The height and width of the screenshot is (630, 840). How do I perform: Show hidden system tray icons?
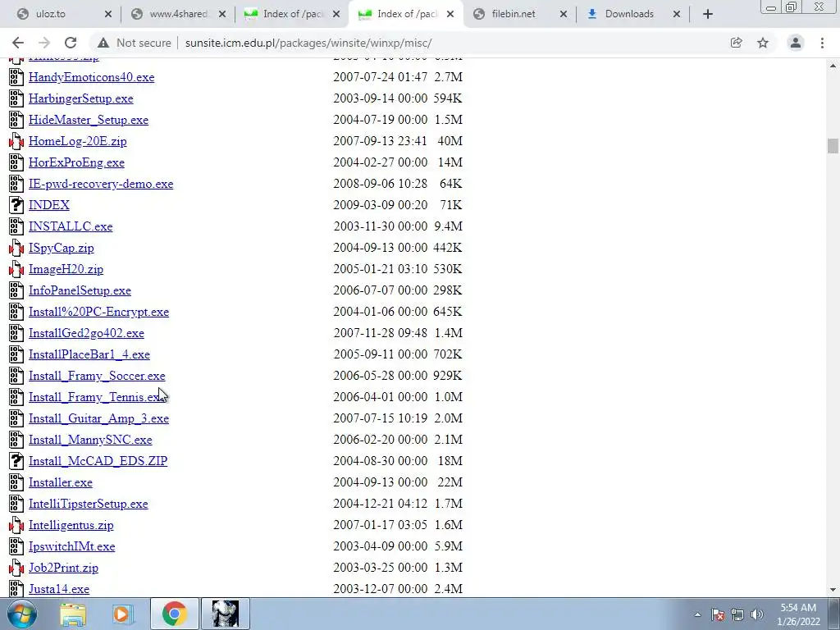tap(697, 614)
